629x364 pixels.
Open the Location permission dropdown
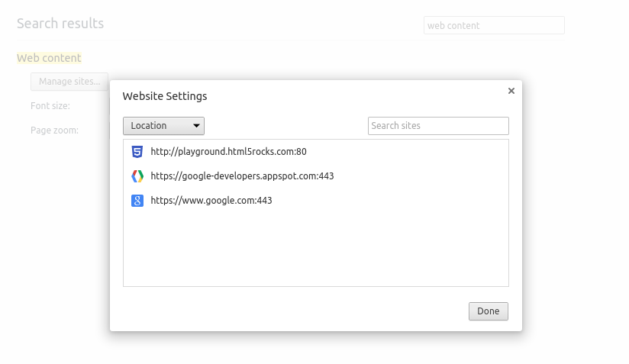point(163,126)
